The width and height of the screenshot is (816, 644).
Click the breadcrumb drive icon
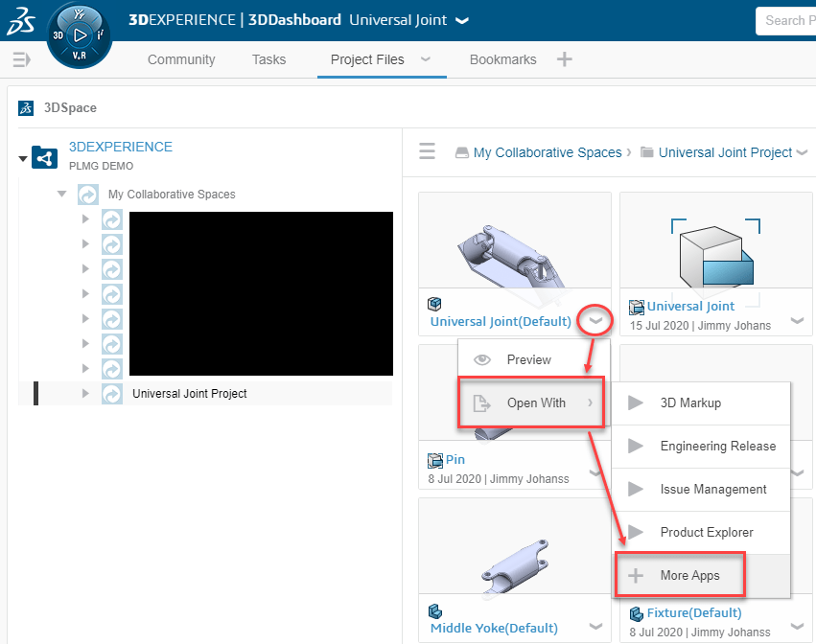461,152
